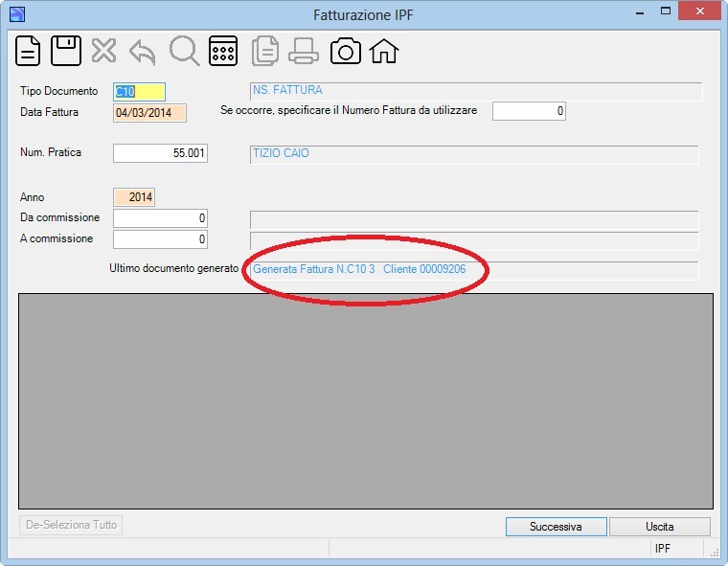Click the Data Fattura date field
The width and height of the screenshot is (728, 566).
point(149,113)
